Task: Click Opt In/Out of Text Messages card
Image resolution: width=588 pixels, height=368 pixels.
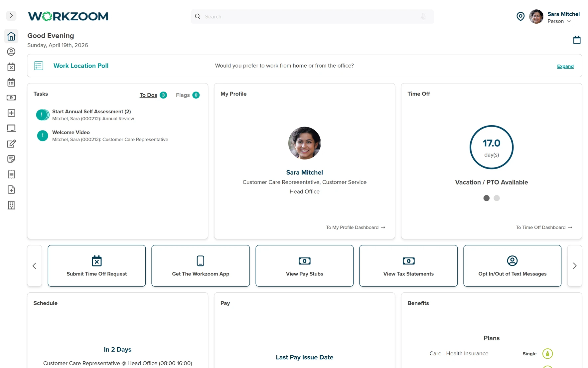Action: coord(512,266)
